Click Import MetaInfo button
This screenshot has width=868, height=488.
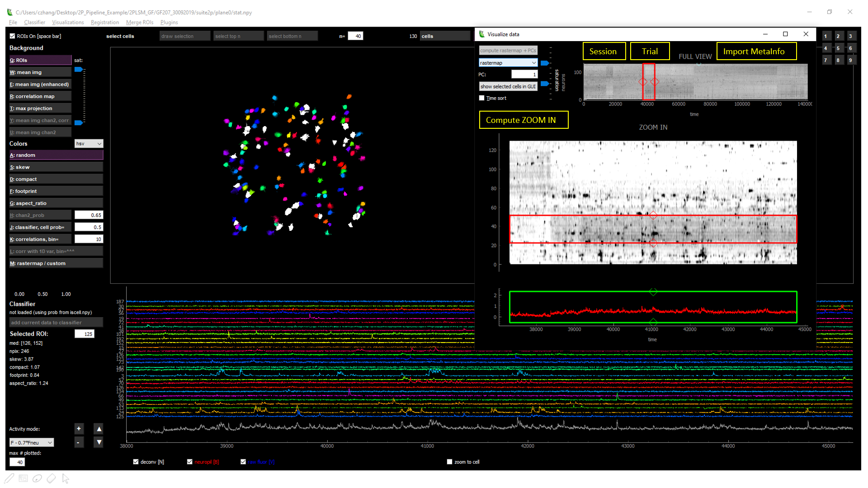click(x=756, y=51)
